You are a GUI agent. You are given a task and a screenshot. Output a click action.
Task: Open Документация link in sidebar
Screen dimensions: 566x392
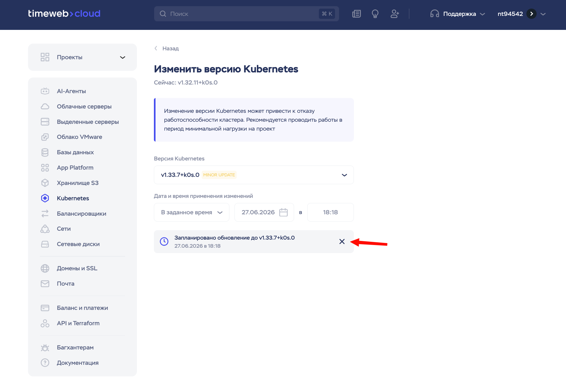[x=78, y=363]
